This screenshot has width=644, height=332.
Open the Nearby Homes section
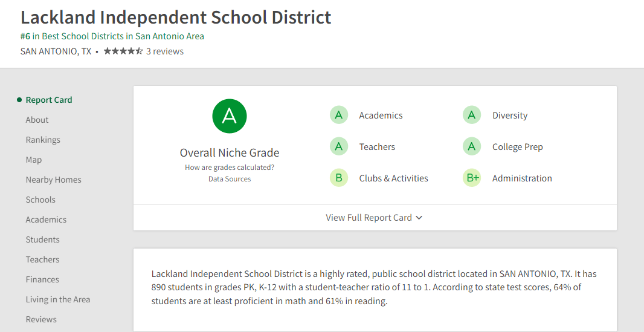(x=53, y=180)
